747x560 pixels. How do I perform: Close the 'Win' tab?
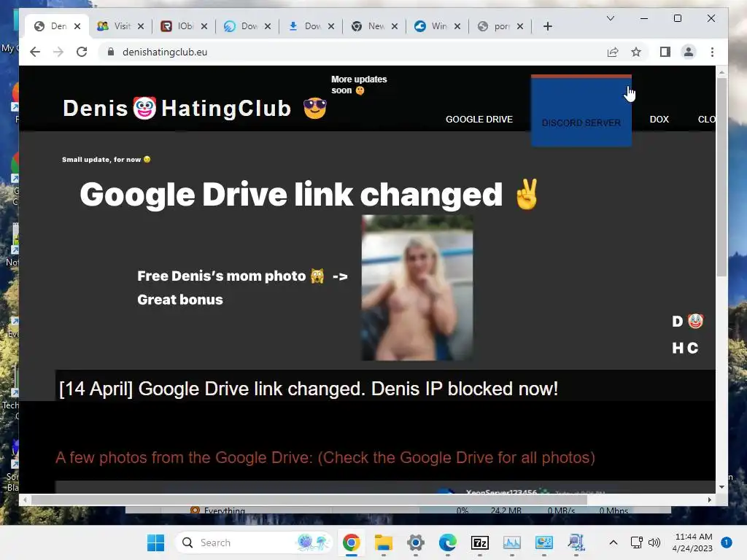click(x=457, y=26)
